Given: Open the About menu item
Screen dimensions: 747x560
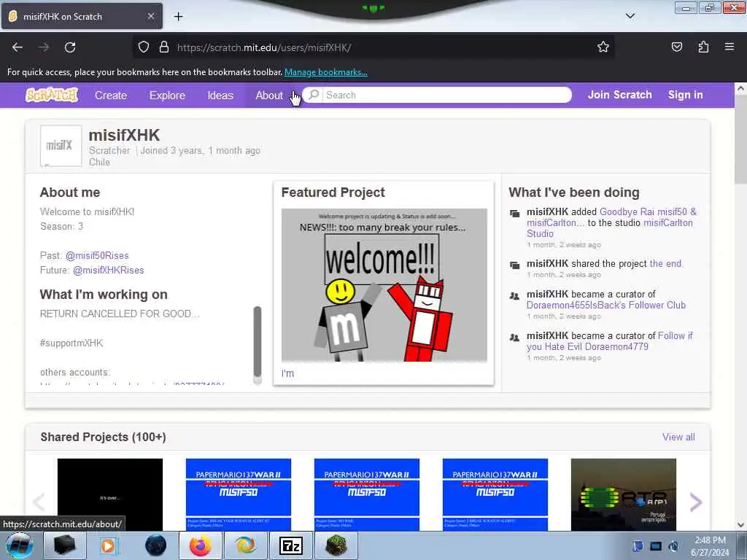Looking at the screenshot, I should (269, 96).
